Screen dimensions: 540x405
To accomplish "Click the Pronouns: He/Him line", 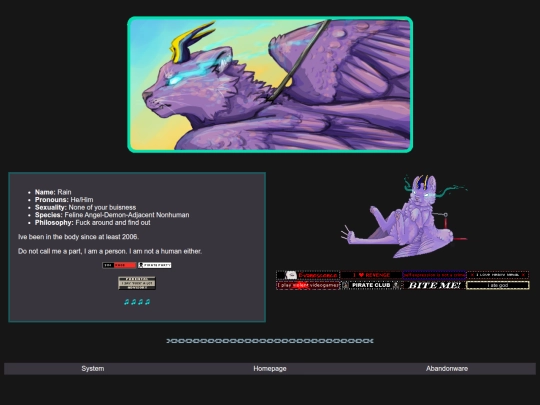I will pyautogui.click(x=64, y=200).
